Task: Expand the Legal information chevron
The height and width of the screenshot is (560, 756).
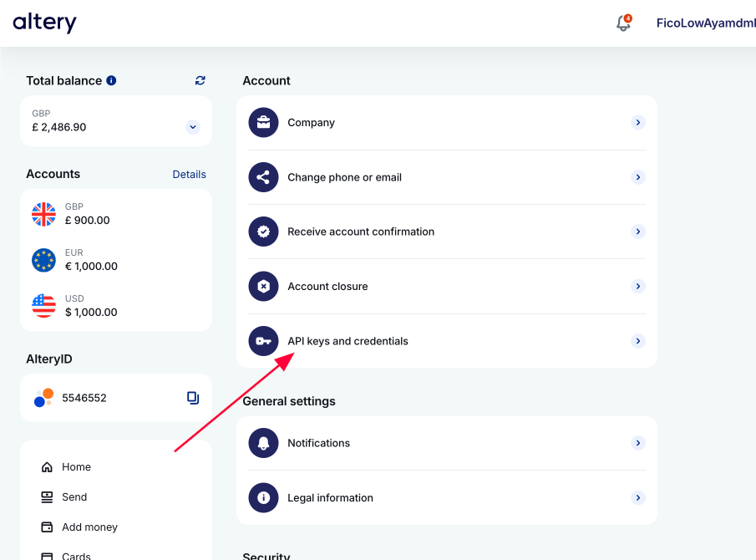Action: click(x=638, y=498)
